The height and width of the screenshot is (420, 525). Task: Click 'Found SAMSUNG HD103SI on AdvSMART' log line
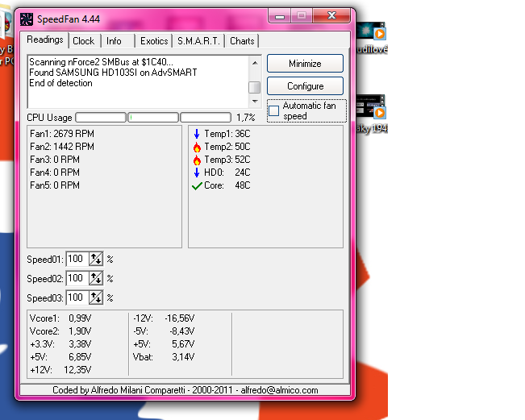[113, 73]
